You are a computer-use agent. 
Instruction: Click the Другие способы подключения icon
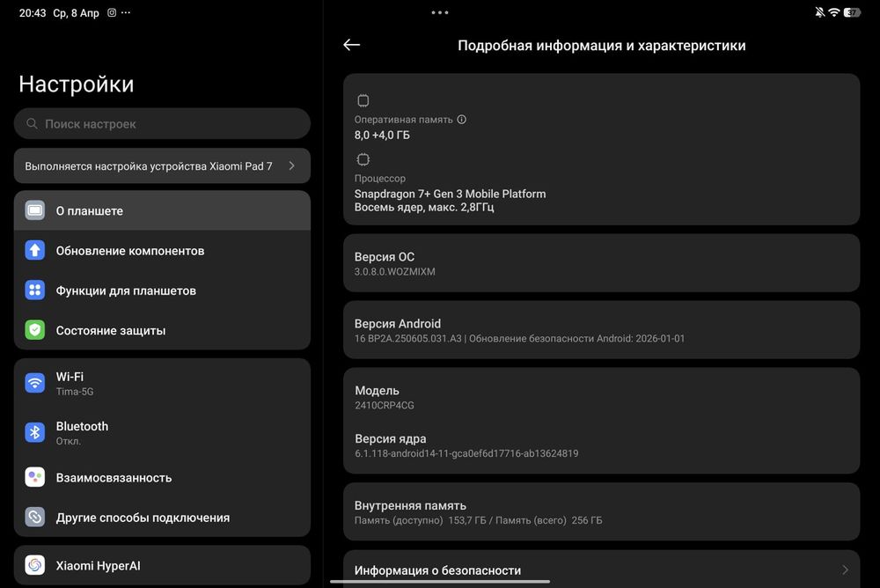coord(35,517)
